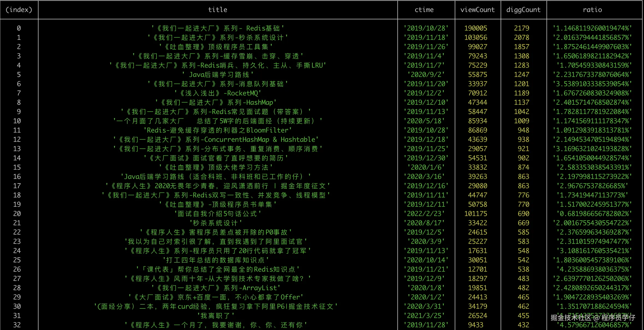Click the '秒杀系统设计' title in row 21

216,223
